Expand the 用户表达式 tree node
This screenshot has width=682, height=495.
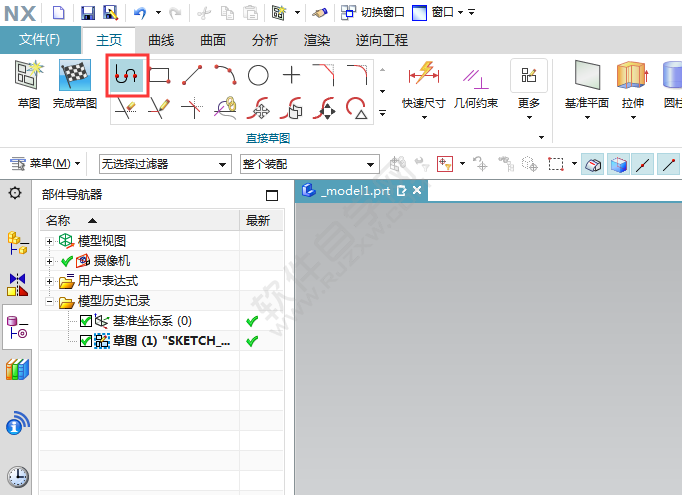pyautogui.click(x=50, y=281)
